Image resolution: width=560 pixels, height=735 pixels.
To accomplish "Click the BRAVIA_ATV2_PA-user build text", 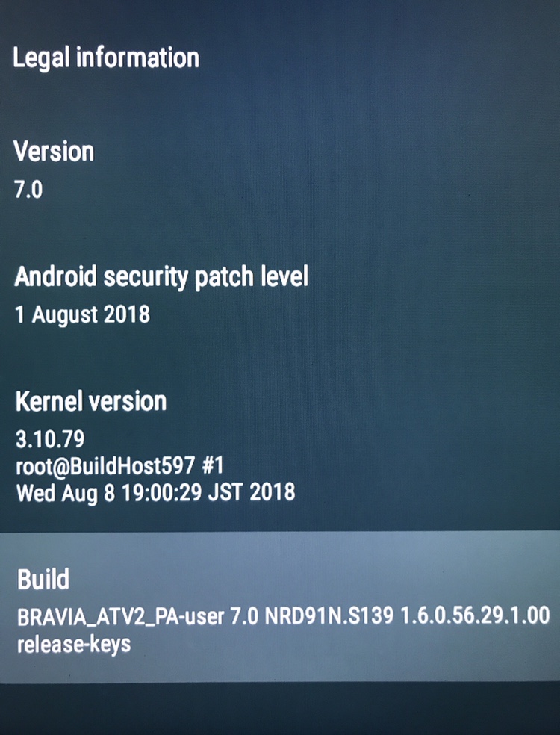I will (x=120, y=617).
